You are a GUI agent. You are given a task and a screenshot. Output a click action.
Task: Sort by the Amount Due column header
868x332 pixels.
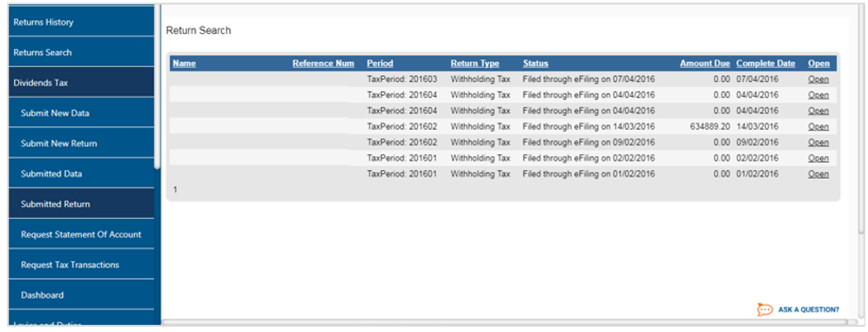tap(704, 64)
